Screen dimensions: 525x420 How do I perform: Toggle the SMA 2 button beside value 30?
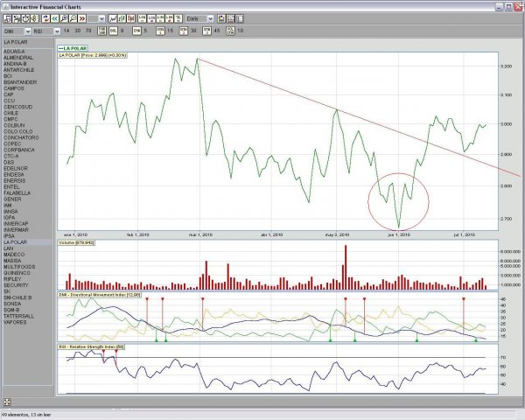tap(184, 31)
